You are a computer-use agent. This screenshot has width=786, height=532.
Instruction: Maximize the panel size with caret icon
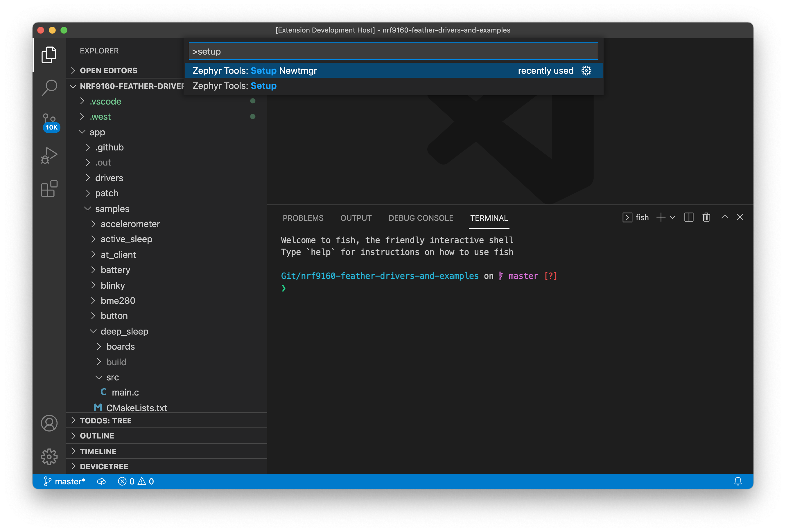point(724,217)
